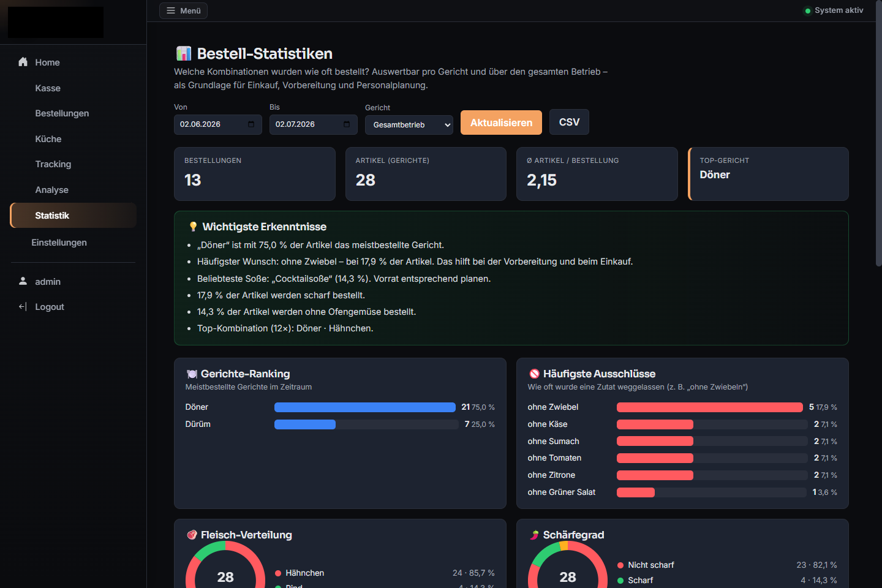Click the chili icon at Schärfegrad
The image size is (882, 588).
[534, 535]
